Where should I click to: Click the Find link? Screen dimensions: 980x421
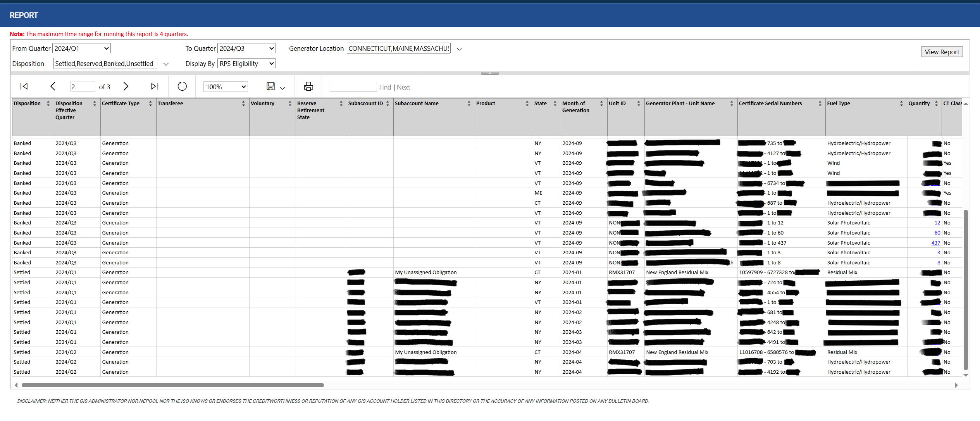[x=385, y=88]
